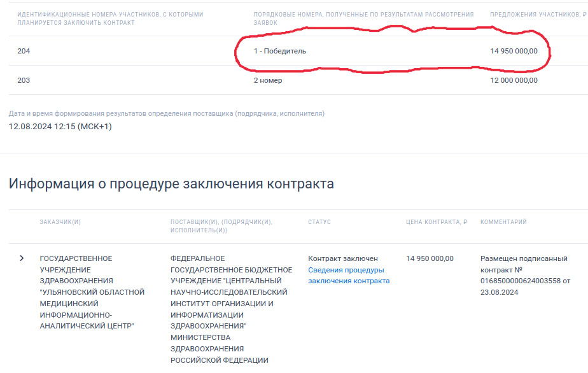Click the 12 000 000,00 offer value
The width and height of the screenshot is (588, 373).
point(514,80)
